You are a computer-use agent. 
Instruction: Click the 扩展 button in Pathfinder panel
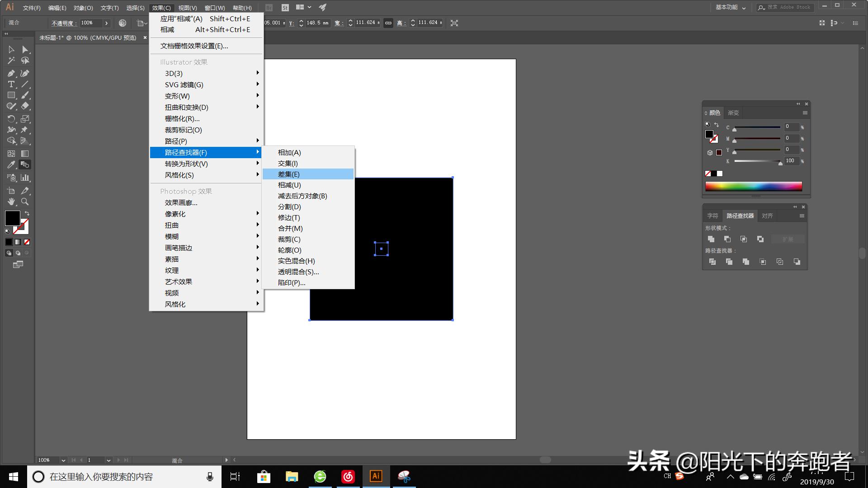click(788, 239)
